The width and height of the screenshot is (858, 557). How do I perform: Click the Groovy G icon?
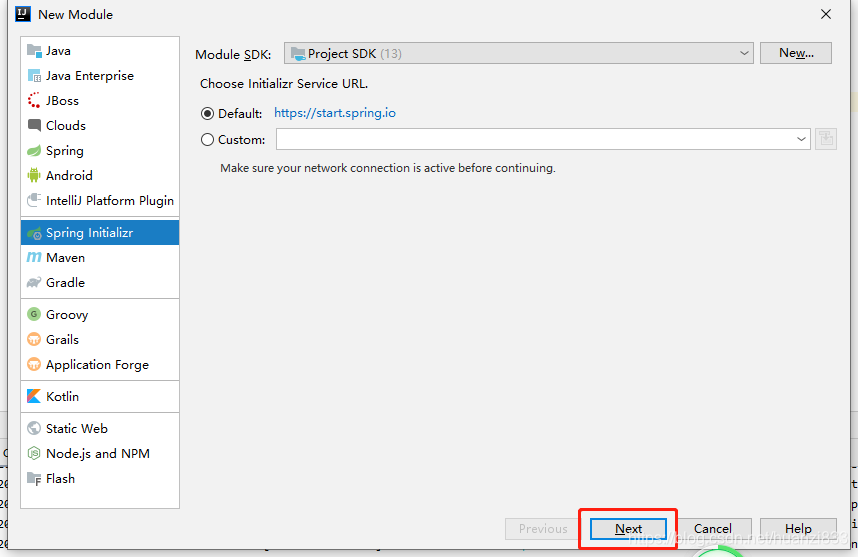click(x=34, y=314)
